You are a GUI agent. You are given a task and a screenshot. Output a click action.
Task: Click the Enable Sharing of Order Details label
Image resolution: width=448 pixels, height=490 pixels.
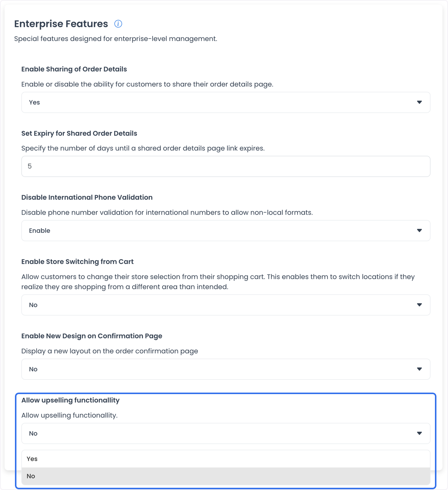point(74,69)
